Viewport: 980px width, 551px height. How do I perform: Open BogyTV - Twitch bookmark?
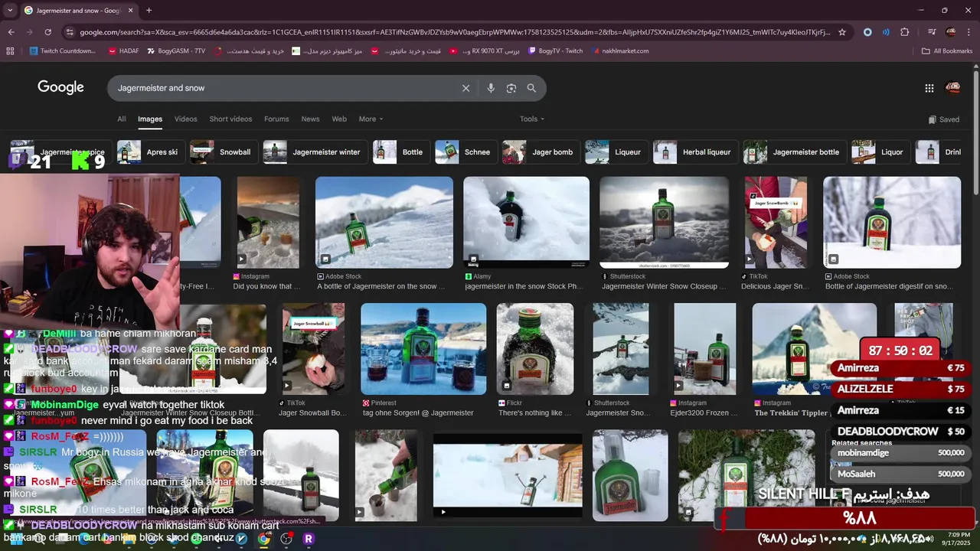[x=554, y=51]
